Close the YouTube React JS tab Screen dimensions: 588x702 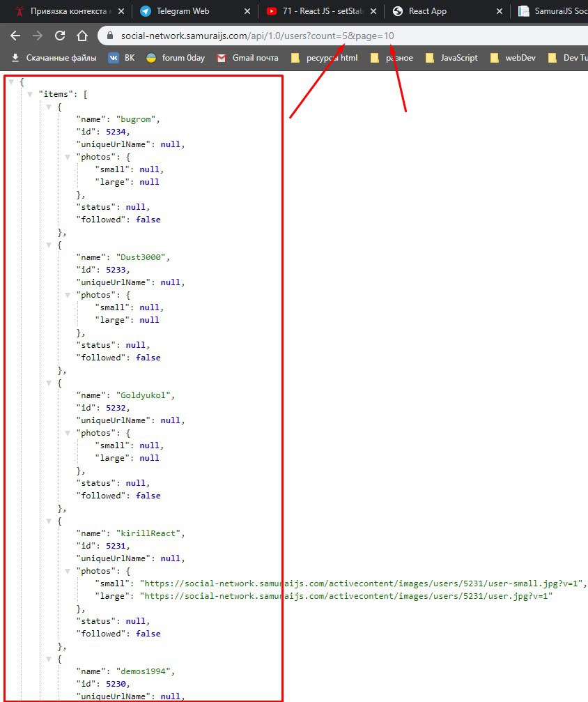point(373,11)
